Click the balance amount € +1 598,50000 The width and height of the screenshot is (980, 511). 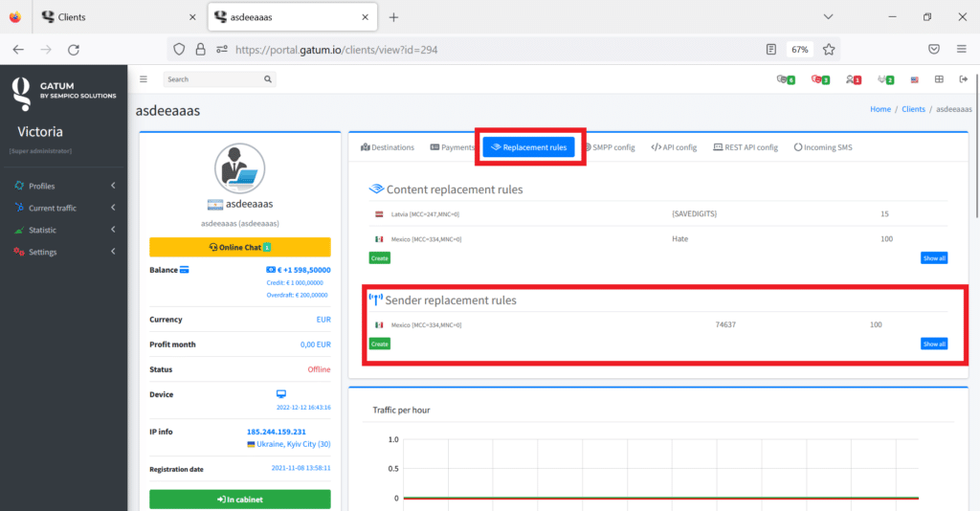tap(299, 270)
